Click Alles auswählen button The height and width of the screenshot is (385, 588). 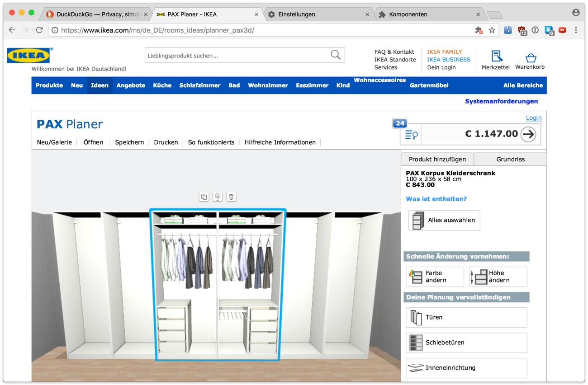point(444,221)
